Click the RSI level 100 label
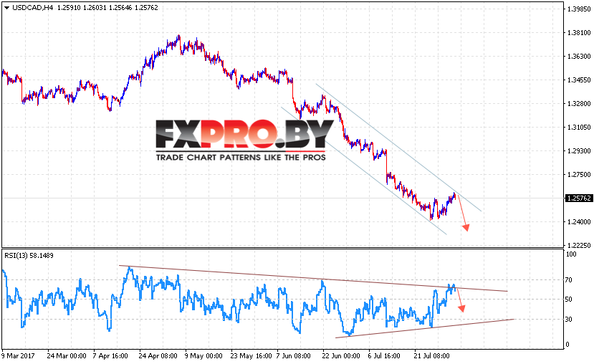594x364 pixels. click(x=571, y=254)
